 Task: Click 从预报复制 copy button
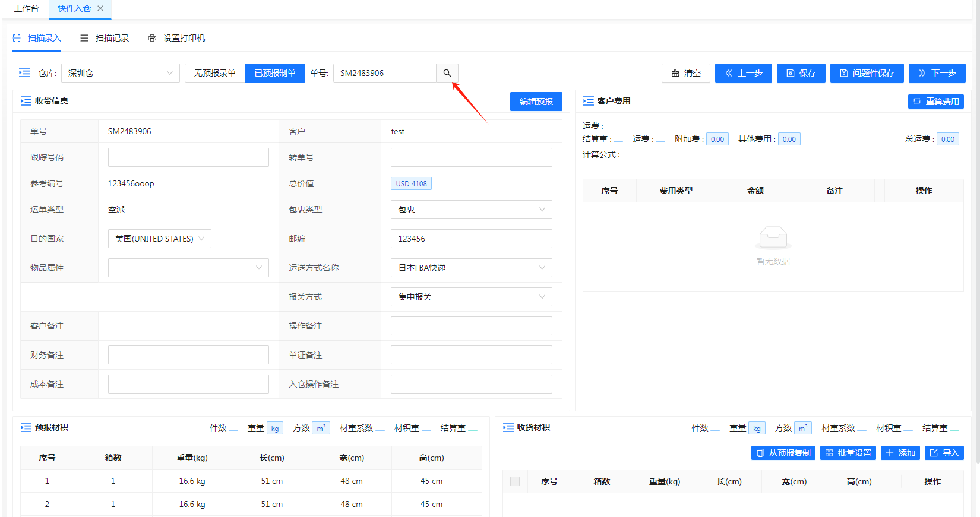(783, 453)
